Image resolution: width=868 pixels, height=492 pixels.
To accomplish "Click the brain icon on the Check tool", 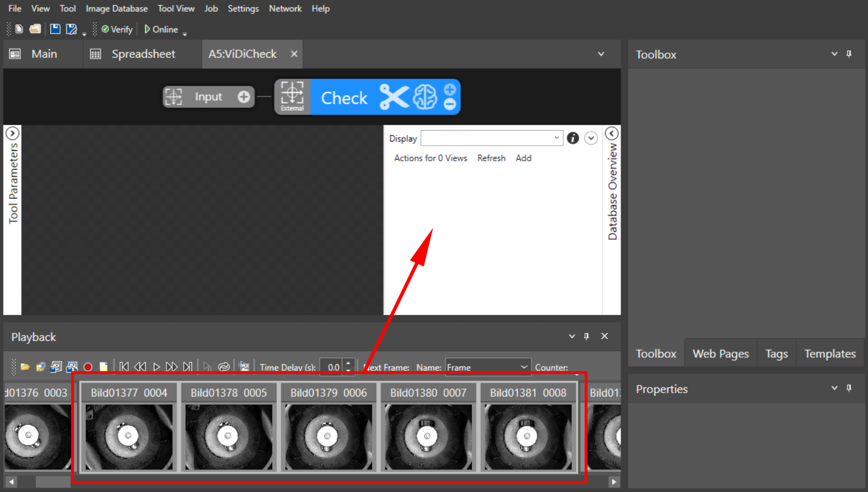I will coord(425,97).
